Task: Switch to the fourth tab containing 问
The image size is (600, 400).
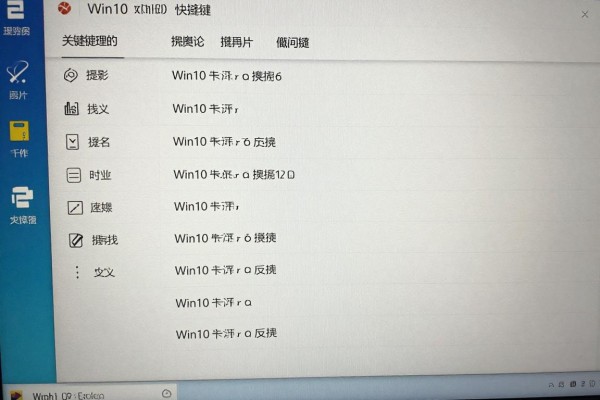Action: pos(293,42)
